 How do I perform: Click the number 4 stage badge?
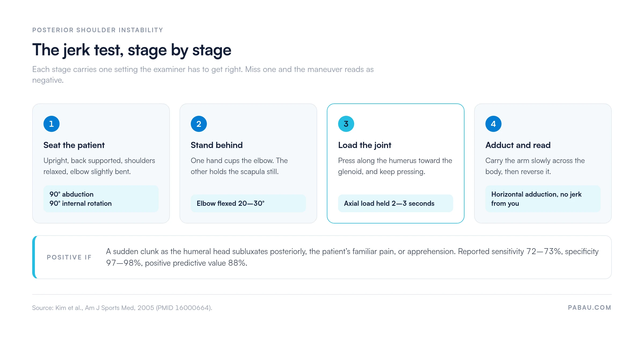coord(493,124)
